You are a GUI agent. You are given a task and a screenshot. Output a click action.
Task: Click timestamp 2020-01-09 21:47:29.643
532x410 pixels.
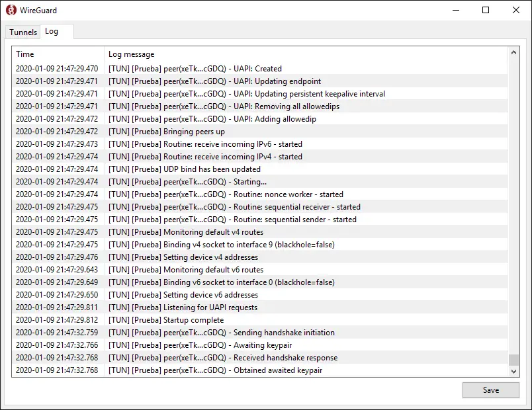(57, 269)
